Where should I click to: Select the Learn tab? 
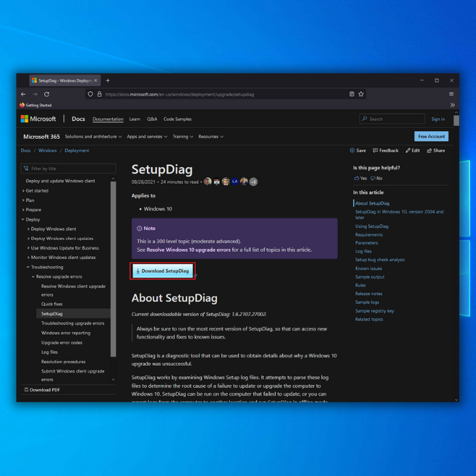(x=135, y=119)
